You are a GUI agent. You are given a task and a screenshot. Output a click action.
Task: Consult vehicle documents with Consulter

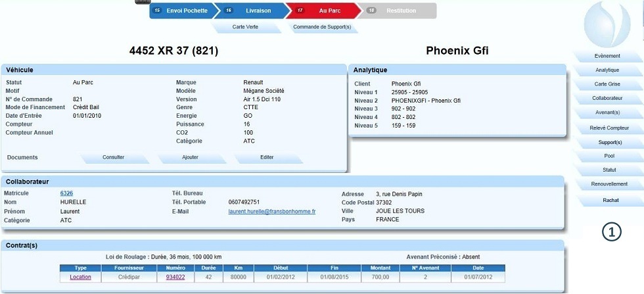(113, 158)
